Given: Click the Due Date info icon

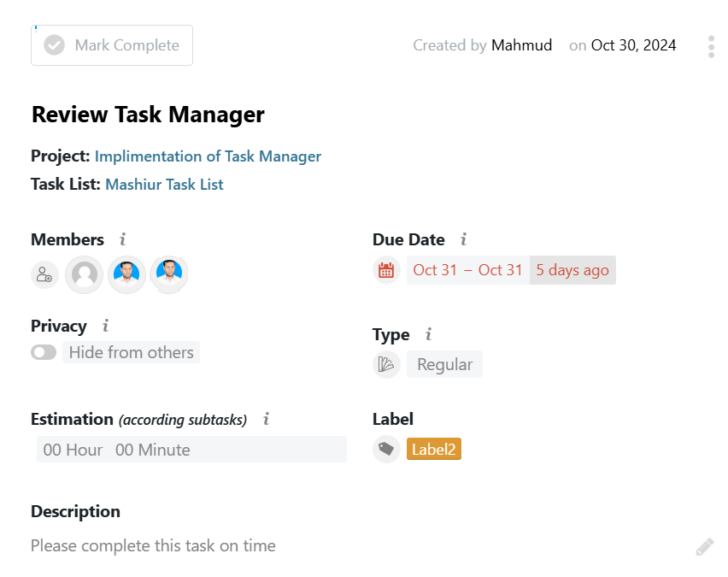Looking at the screenshot, I should pos(466,239).
